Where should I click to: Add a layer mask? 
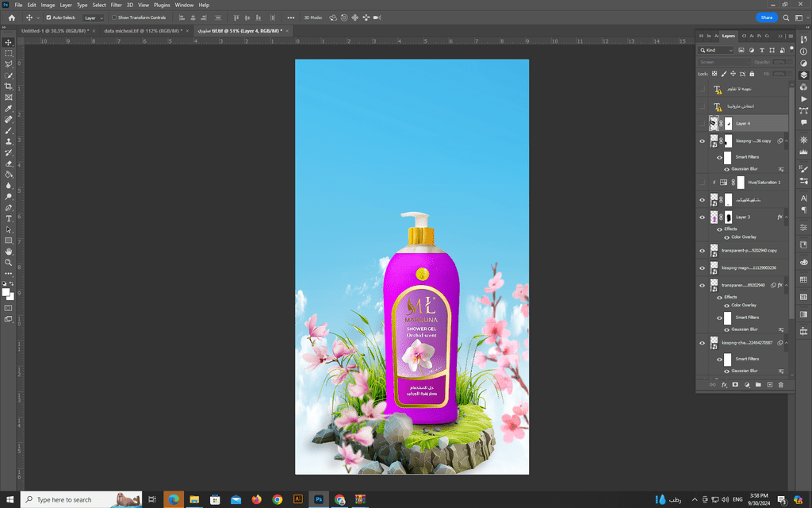pyautogui.click(x=735, y=385)
